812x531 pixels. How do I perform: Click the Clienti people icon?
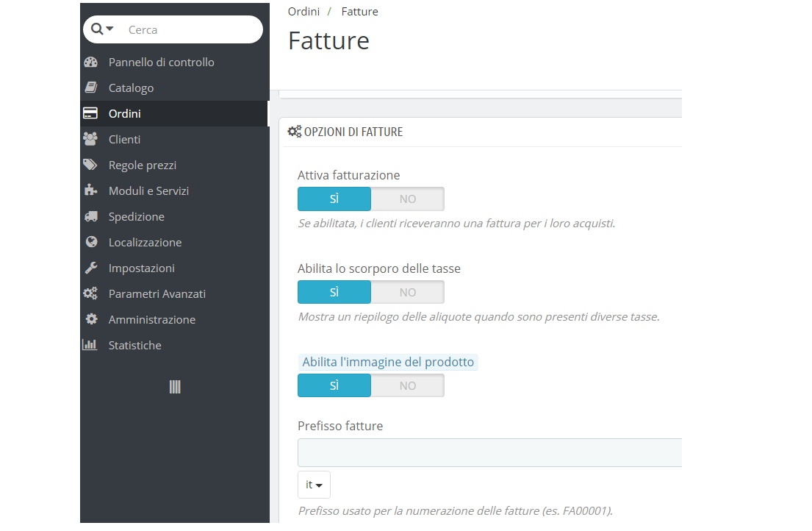90,139
